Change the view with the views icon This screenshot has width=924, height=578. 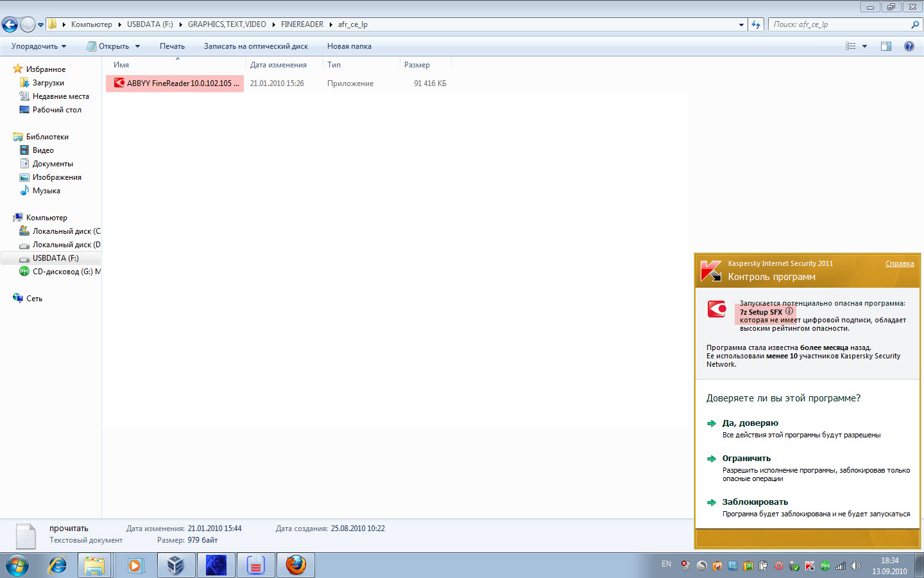click(851, 46)
